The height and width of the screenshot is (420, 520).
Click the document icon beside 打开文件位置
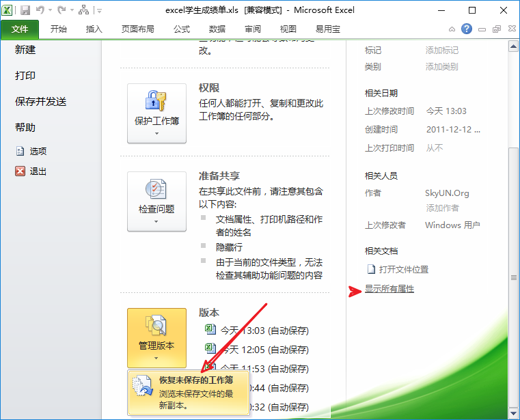click(372, 269)
